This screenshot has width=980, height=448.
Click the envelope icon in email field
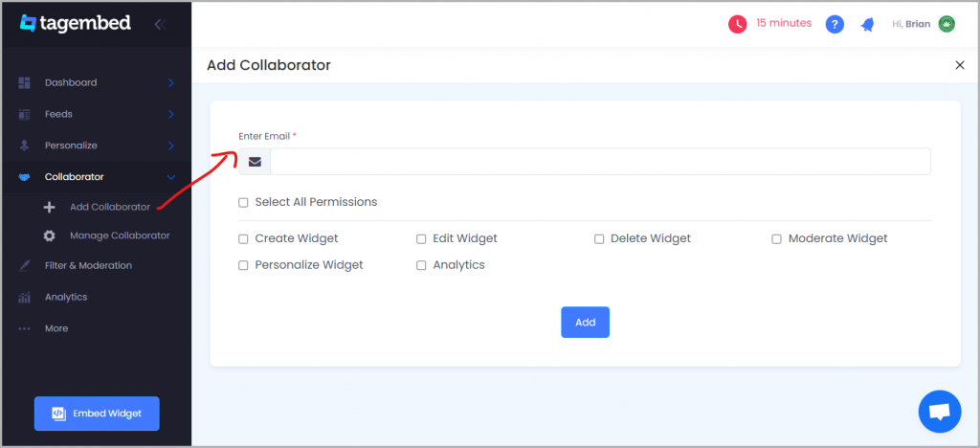tap(255, 162)
